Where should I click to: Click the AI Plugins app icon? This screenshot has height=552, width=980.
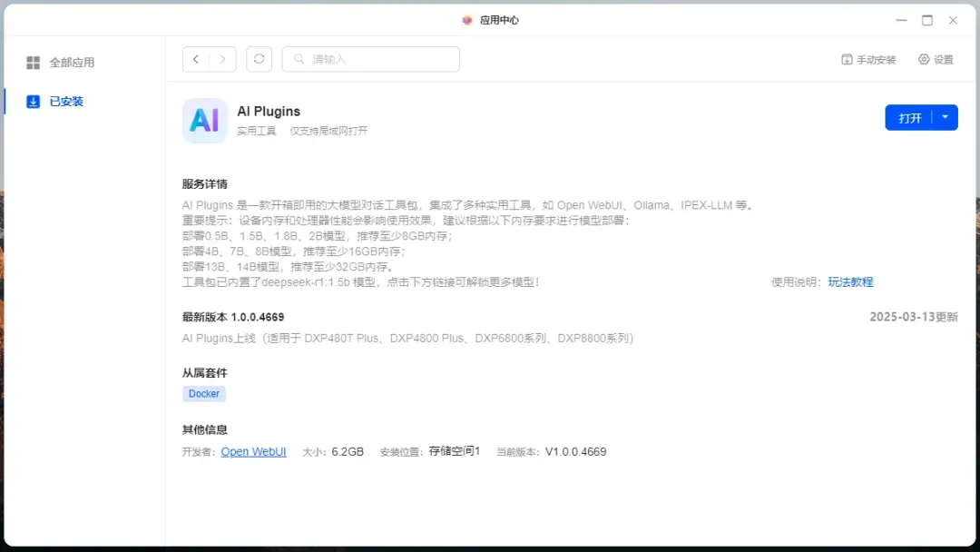pos(204,121)
